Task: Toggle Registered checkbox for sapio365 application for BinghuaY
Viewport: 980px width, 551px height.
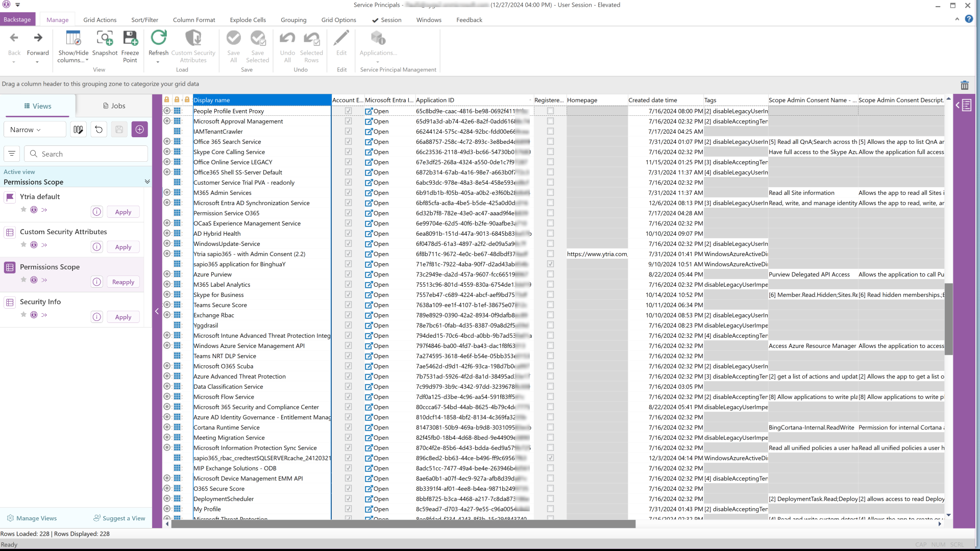Action: [550, 264]
